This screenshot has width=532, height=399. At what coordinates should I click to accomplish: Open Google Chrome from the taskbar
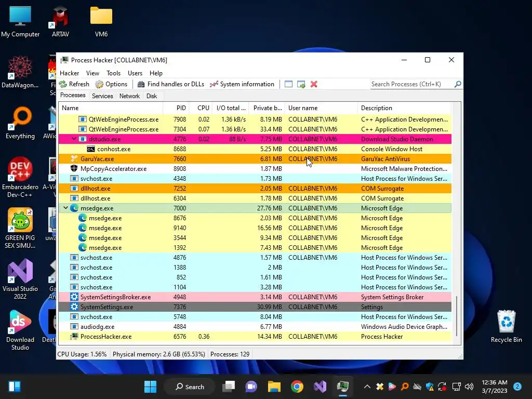tap(297, 387)
